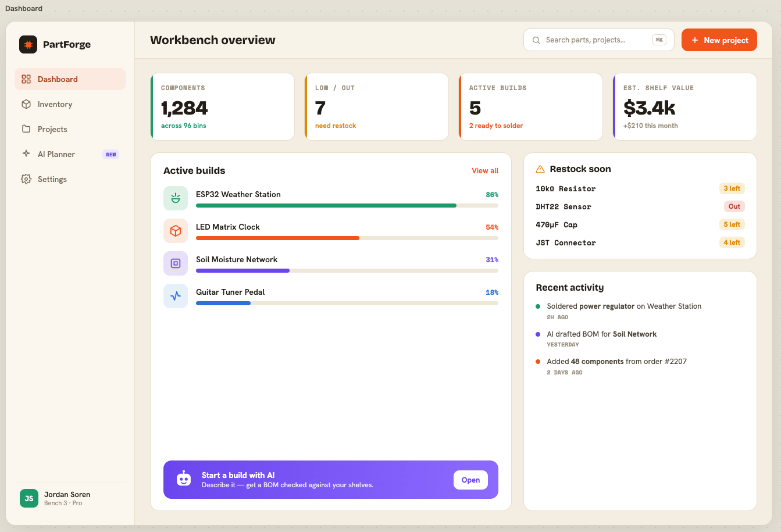Click the DHT22 Sensor restock row
The image size is (781, 532).
pos(640,206)
